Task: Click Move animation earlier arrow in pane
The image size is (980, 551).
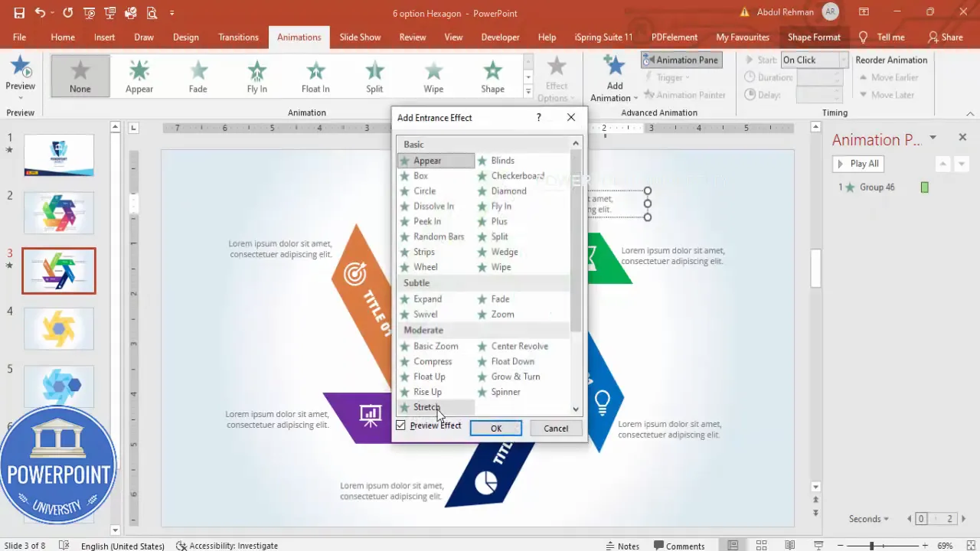Action: point(943,164)
